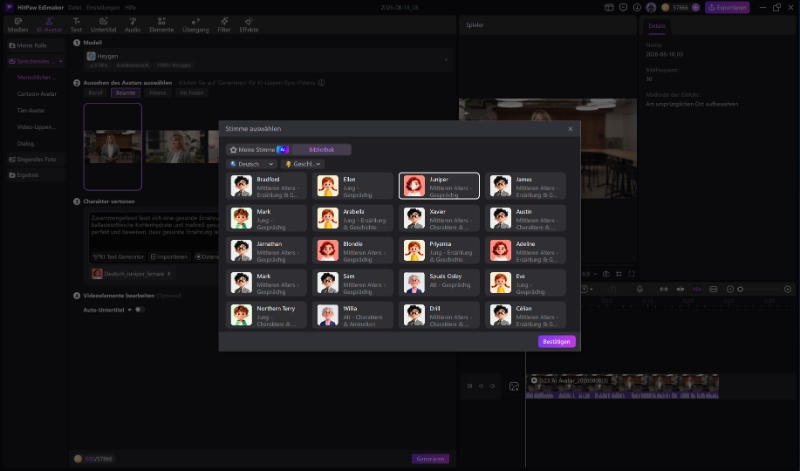The width and height of the screenshot is (800, 471).
Task: Select the Bradford voice
Action: 266,186
